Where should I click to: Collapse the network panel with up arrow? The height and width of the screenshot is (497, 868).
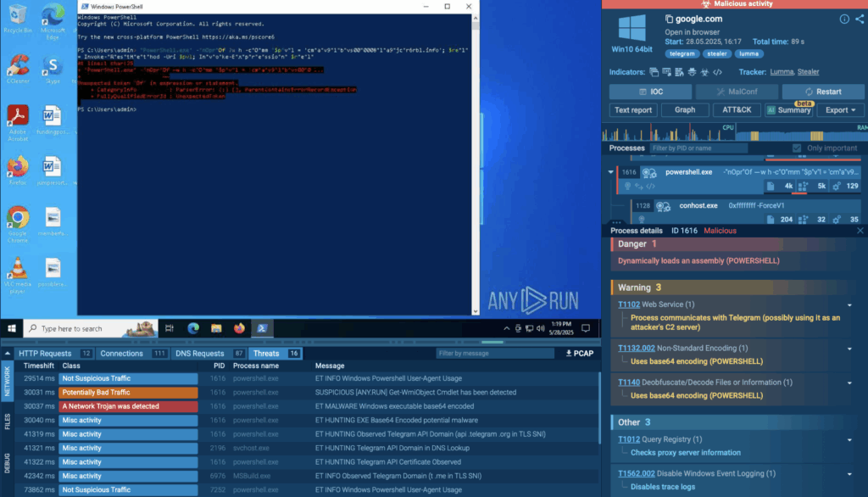(7, 354)
